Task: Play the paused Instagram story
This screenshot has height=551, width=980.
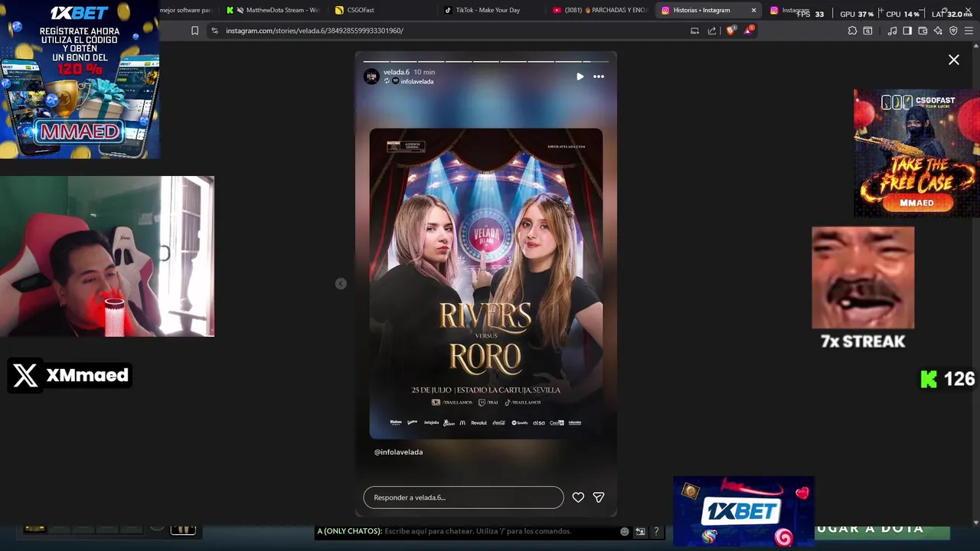Action: (580, 77)
